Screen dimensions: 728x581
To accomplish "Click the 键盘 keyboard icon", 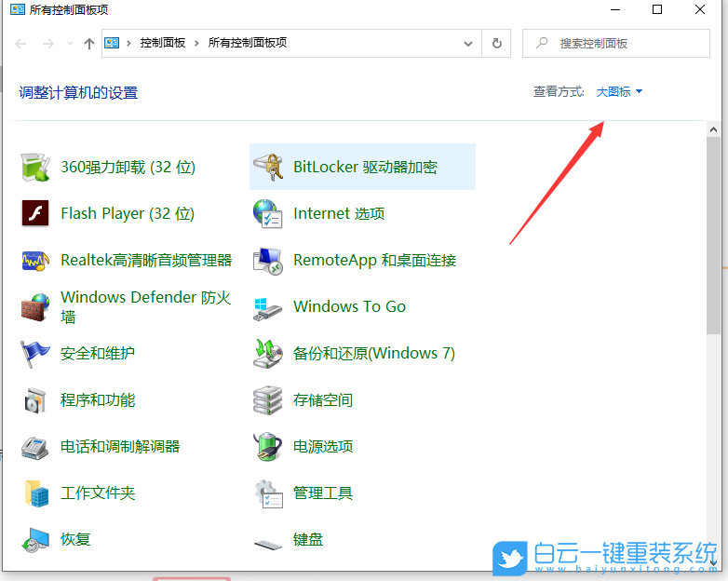I will coord(268,545).
